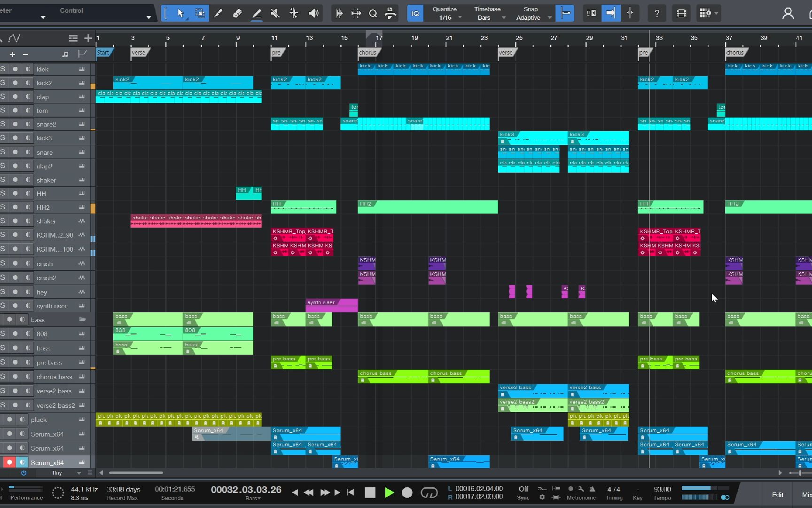Select the synth riser clip
This screenshot has width=812, height=508.
click(x=331, y=305)
